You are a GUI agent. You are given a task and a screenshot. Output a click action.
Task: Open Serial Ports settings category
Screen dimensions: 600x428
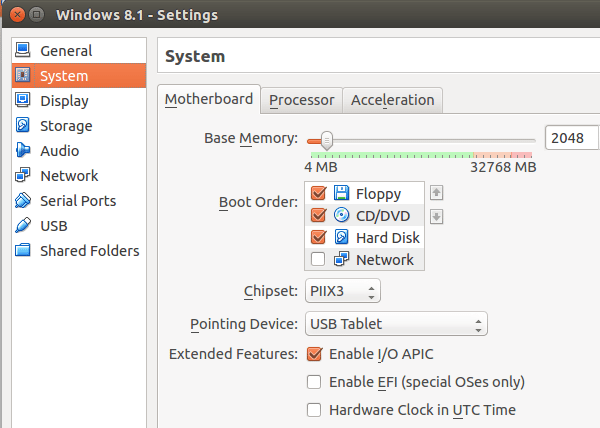pos(79,200)
